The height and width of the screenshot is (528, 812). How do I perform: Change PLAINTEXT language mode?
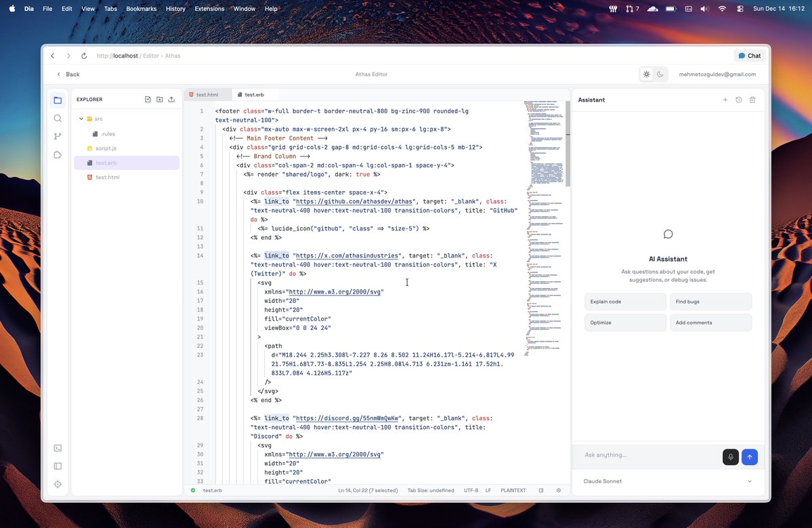pos(513,490)
